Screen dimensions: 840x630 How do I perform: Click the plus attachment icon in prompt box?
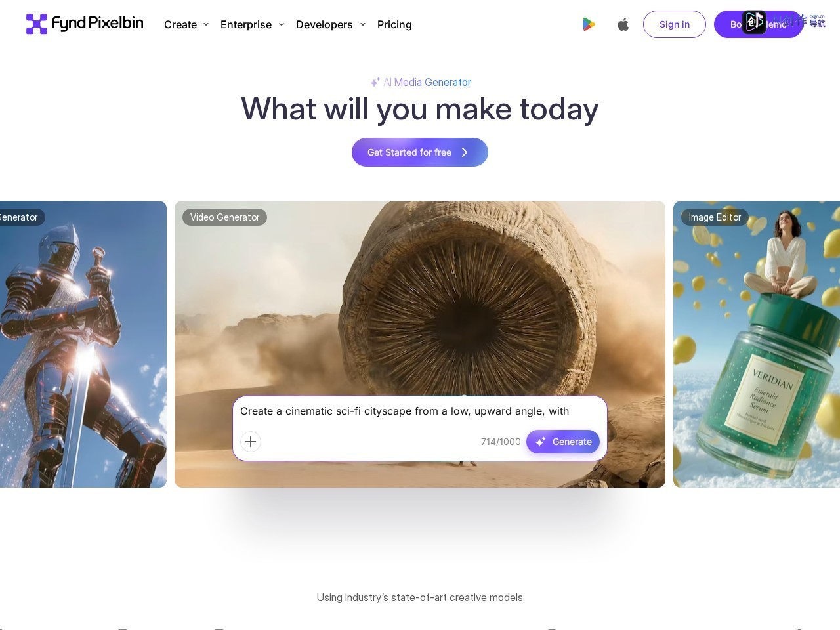click(251, 442)
